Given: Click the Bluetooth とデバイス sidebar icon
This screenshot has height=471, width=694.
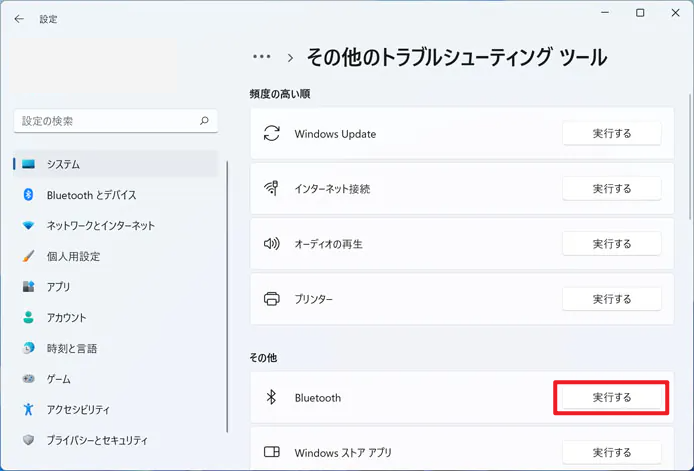Looking at the screenshot, I should (28, 195).
